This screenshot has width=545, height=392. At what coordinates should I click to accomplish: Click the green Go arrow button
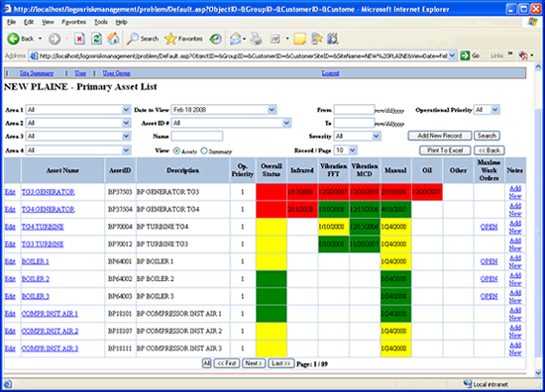tap(465, 55)
